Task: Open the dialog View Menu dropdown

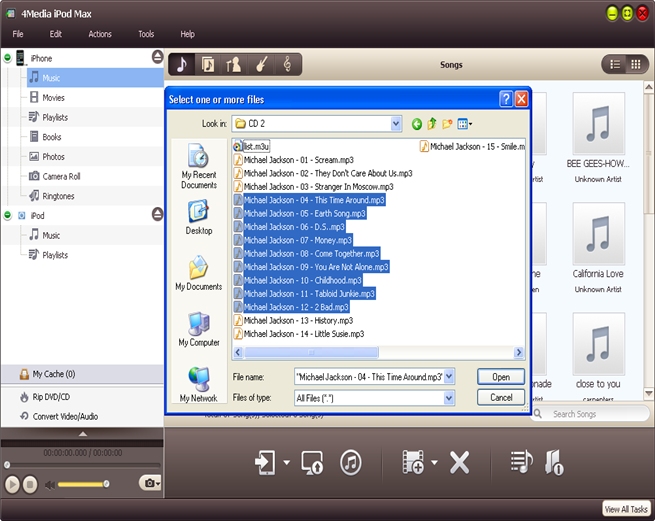Action: point(465,124)
